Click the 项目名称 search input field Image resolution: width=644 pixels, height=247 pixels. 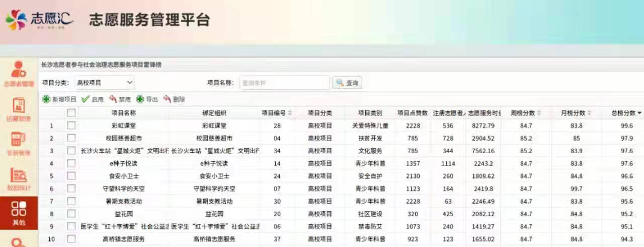point(284,83)
